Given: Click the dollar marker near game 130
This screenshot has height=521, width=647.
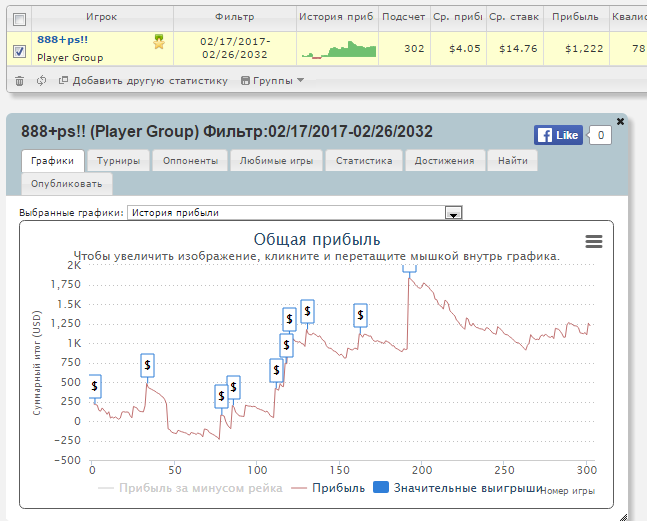Looking at the screenshot, I should (x=307, y=311).
